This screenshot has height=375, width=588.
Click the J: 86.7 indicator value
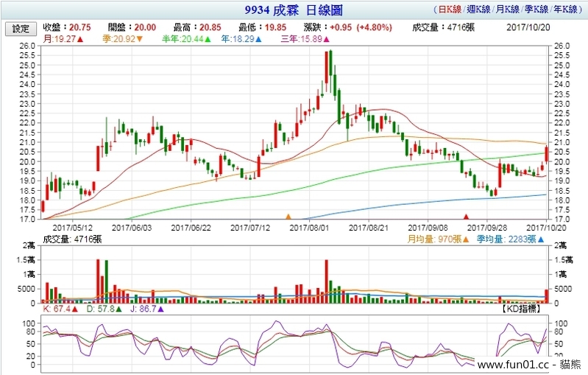147,309
